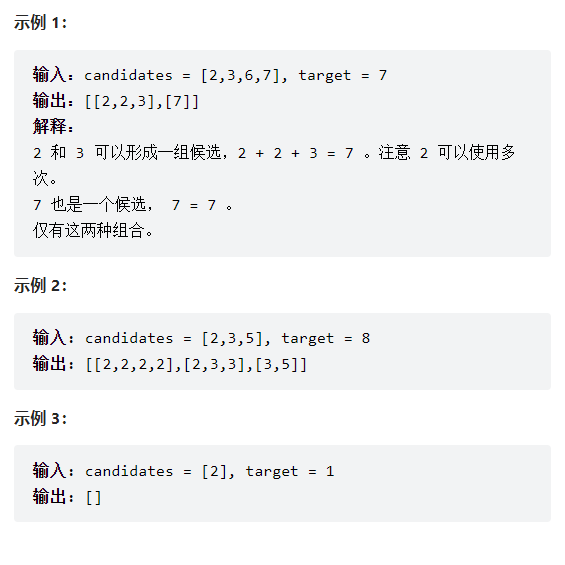Click the 示例 2 heading
The height and width of the screenshot is (565, 565).
[x=40, y=286]
